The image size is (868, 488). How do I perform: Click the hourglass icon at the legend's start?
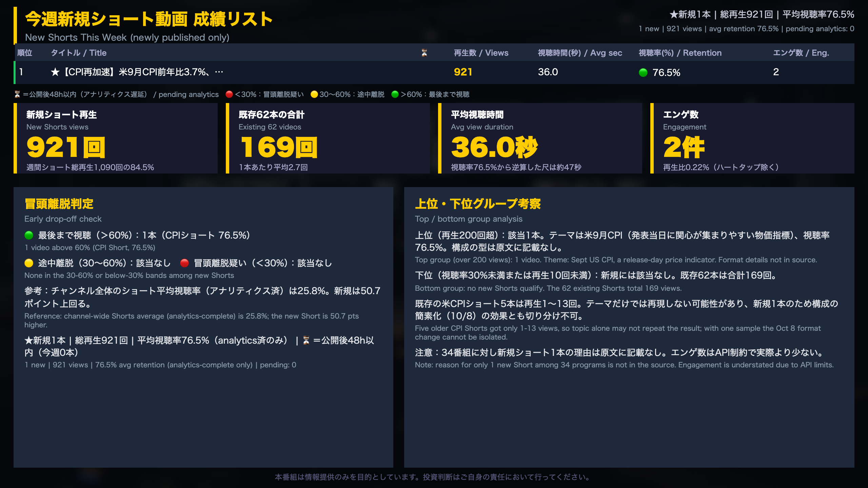(x=17, y=94)
